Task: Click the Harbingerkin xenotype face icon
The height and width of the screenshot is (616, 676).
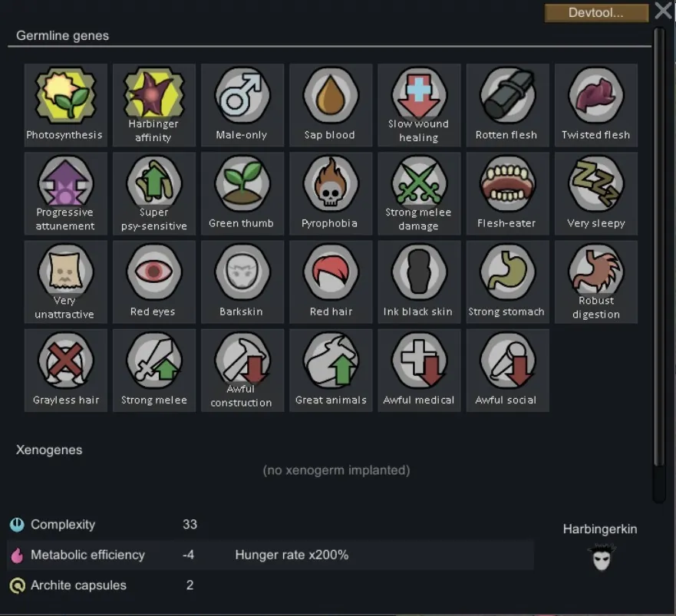Action: [x=601, y=558]
